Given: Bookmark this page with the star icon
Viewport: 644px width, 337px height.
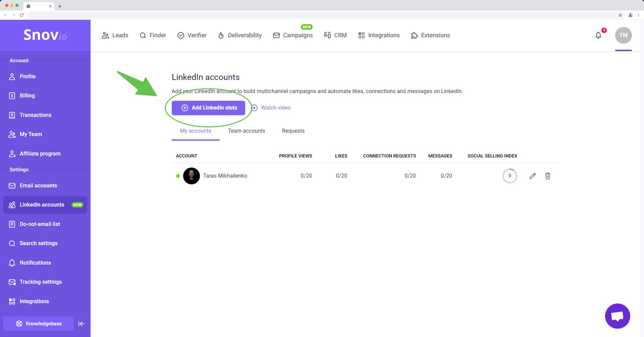Looking at the screenshot, I should click(x=620, y=15).
